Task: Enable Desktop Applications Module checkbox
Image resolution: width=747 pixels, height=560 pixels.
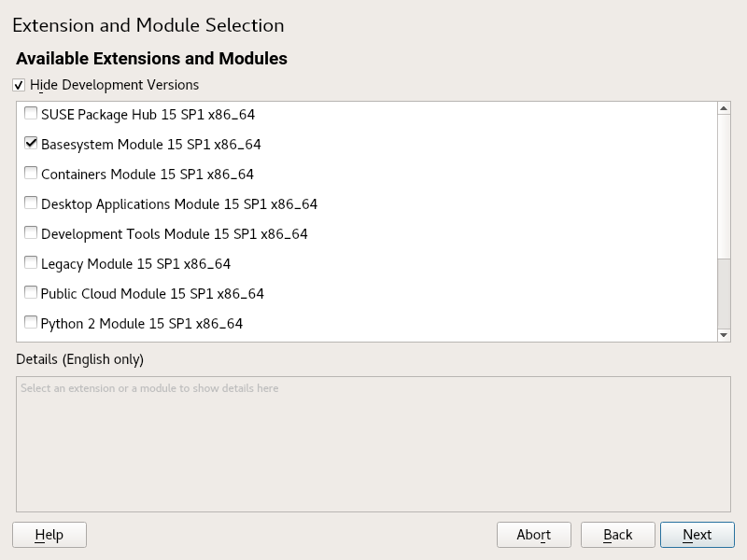Action: (x=31, y=204)
